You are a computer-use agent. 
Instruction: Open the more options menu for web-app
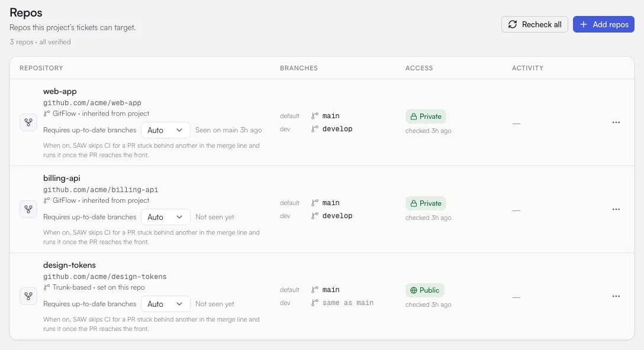pyautogui.click(x=616, y=122)
